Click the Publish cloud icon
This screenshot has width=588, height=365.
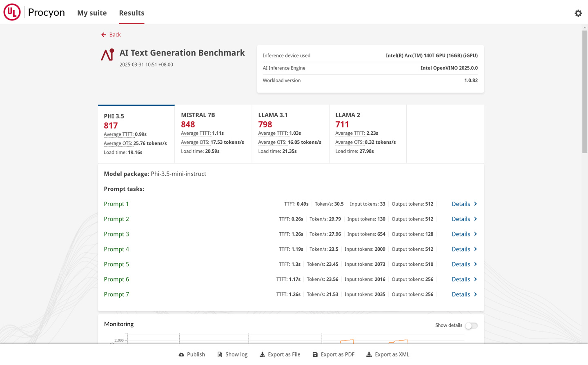pyautogui.click(x=181, y=355)
